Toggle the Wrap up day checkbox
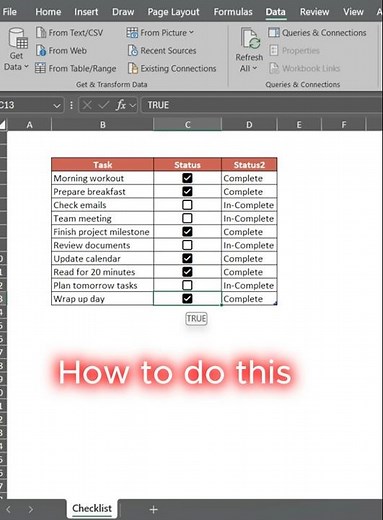 [x=187, y=298]
